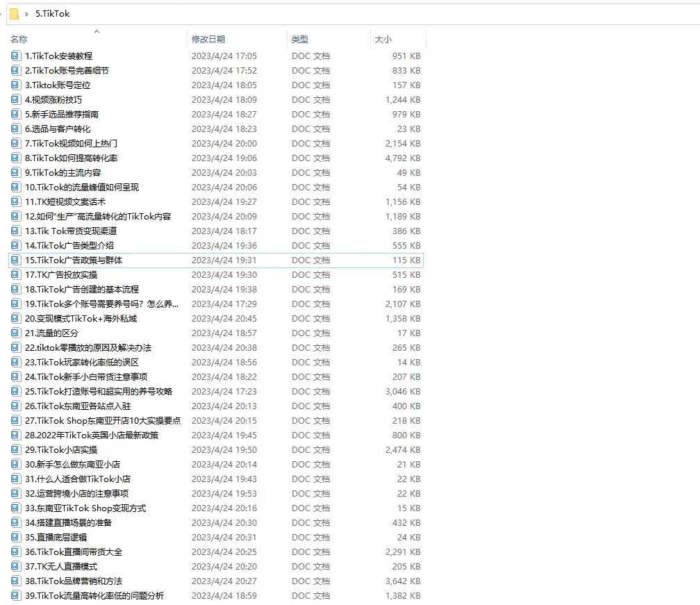This screenshot has height=605, width=700.
Task: Click the 951 KB size value
Action: pyautogui.click(x=406, y=56)
